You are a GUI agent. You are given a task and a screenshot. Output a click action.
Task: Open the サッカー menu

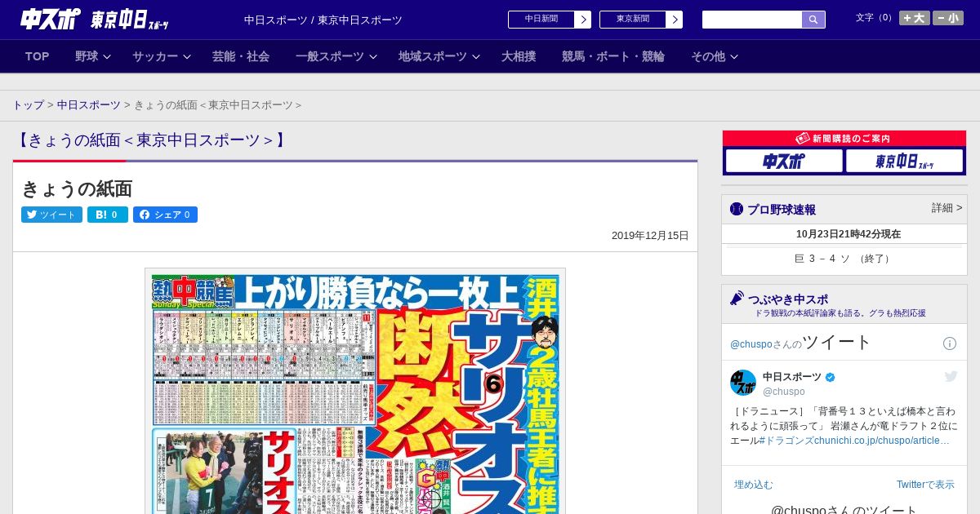[x=155, y=56]
